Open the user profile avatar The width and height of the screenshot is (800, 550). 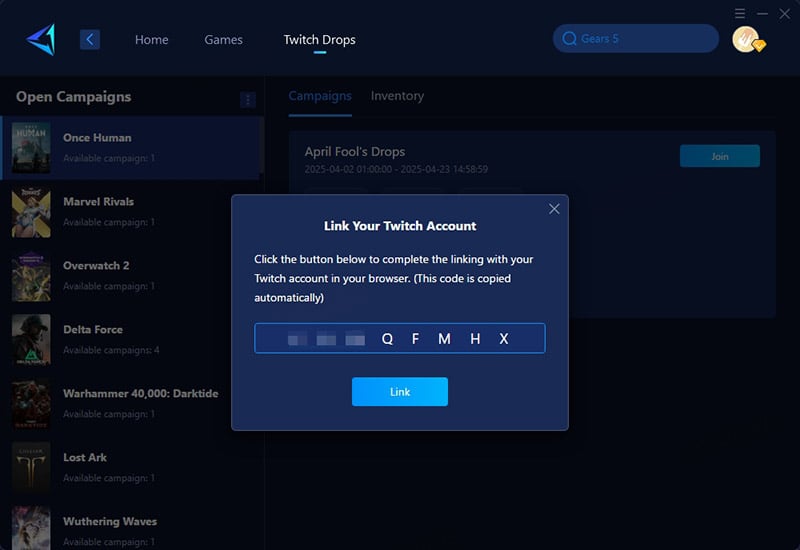click(x=747, y=39)
